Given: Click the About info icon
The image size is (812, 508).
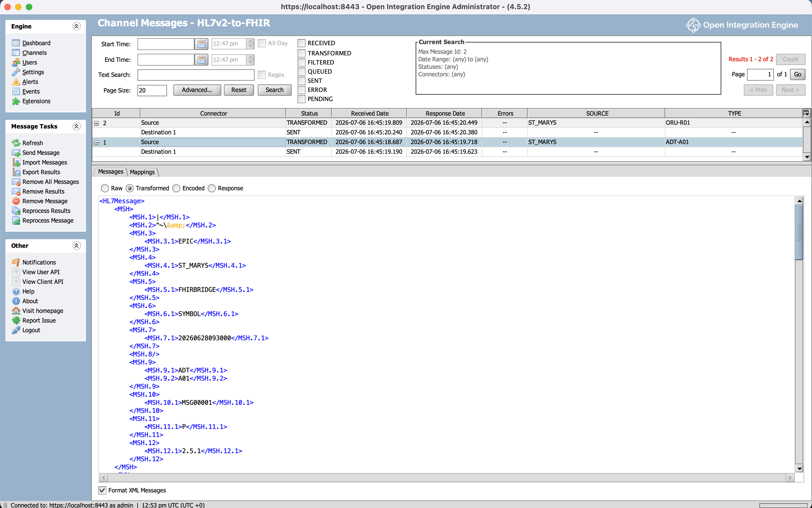Looking at the screenshot, I should pos(16,301).
